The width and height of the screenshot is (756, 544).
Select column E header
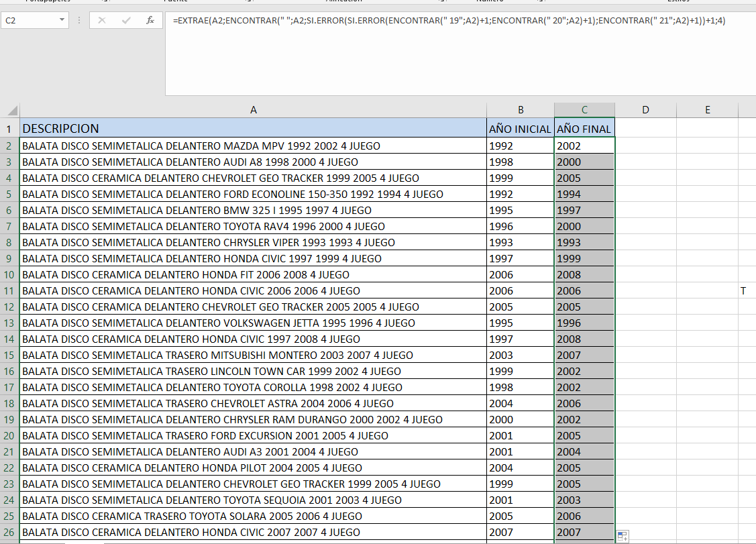coord(707,110)
